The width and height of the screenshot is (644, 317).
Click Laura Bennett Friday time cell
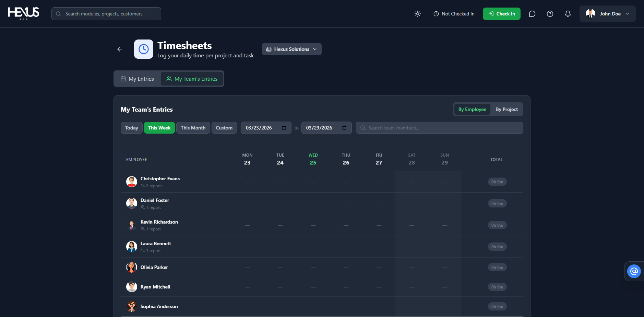(379, 247)
